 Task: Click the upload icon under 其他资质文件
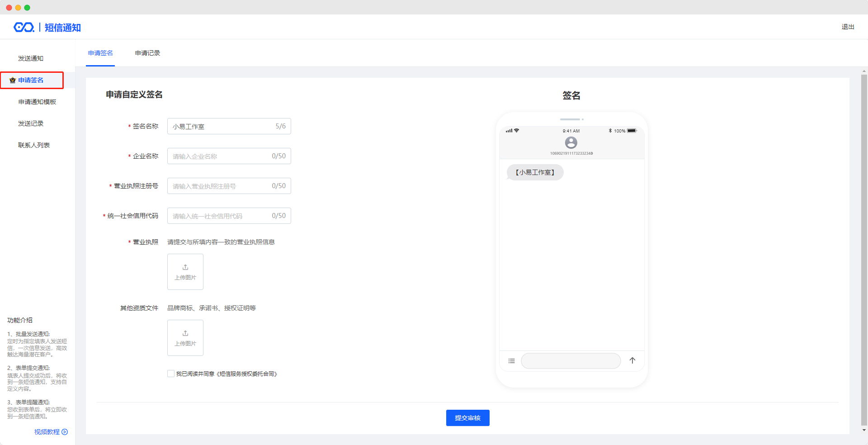click(185, 333)
